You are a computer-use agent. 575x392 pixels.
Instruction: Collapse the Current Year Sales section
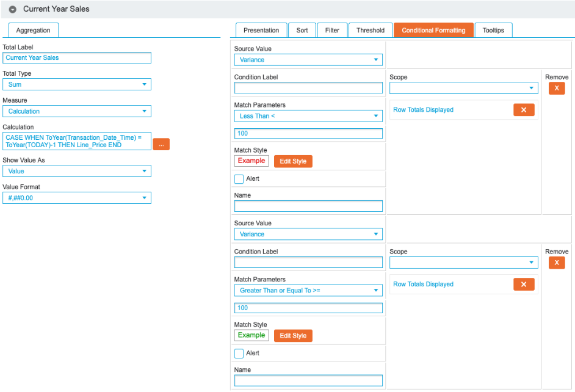coord(12,9)
